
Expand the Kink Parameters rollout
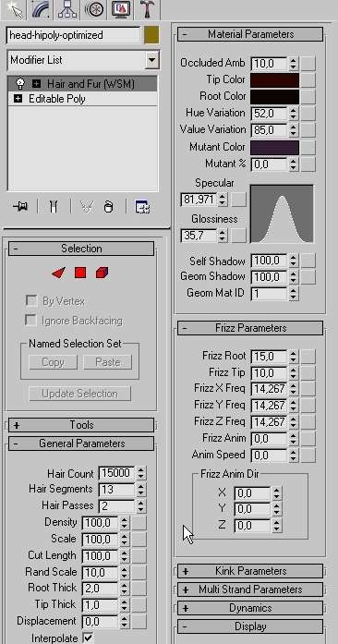tap(250, 571)
